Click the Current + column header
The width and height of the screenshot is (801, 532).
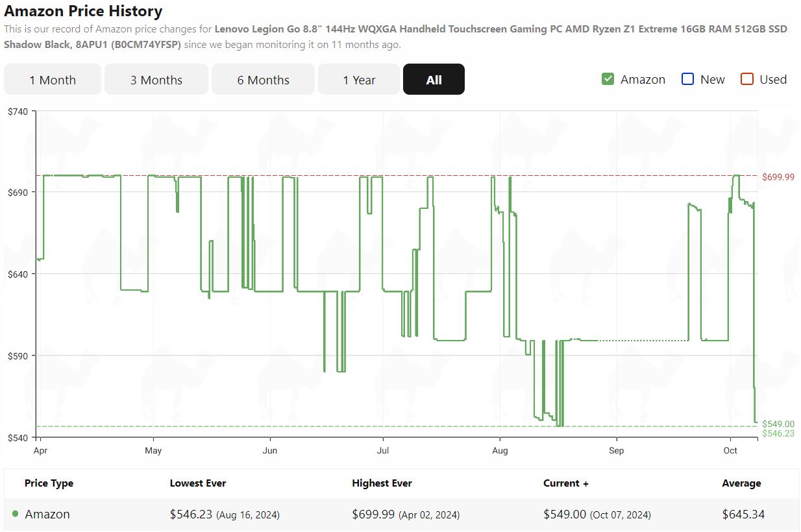coord(566,483)
